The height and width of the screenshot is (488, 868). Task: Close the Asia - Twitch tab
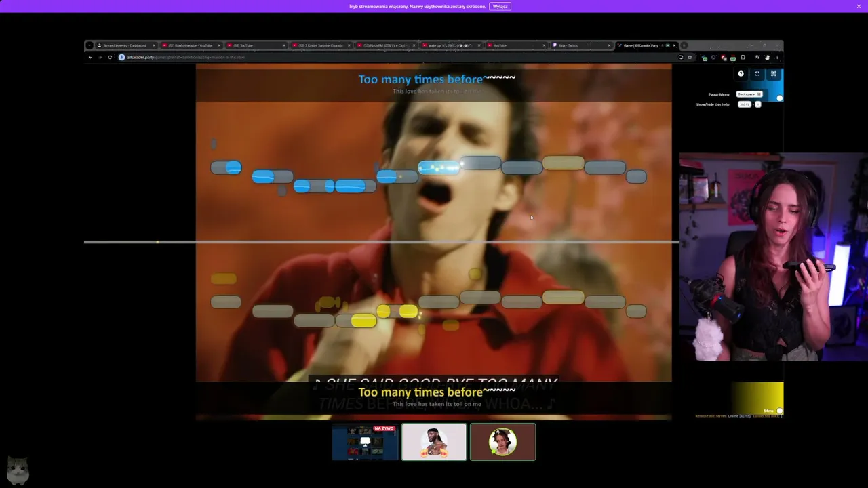click(609, 45)
